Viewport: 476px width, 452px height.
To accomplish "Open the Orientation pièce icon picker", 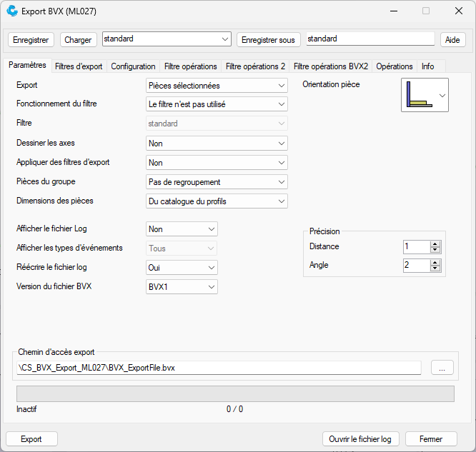I will [x=425, y=95].
